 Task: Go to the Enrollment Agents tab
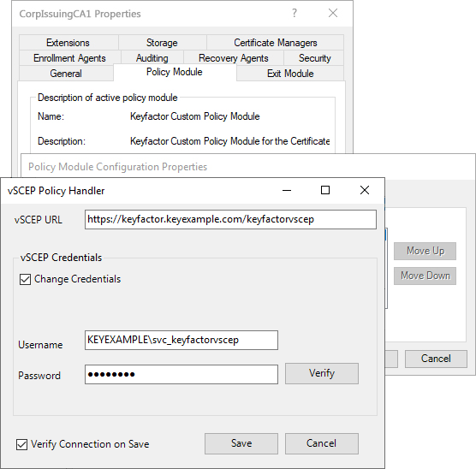(70, 58)
